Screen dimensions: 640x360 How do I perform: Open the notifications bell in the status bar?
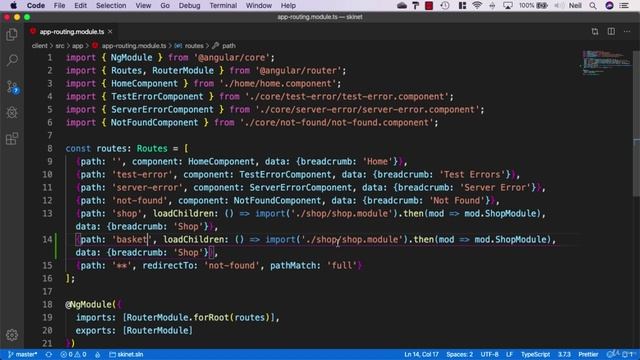pyautogui.click(x=627, y=354)
